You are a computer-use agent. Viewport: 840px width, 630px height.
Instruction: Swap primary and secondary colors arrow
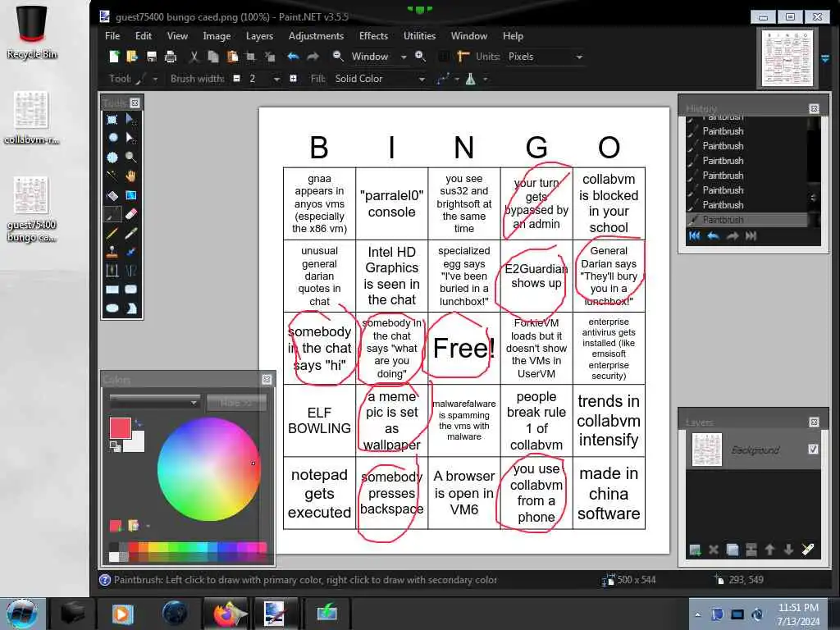[138, 423]
